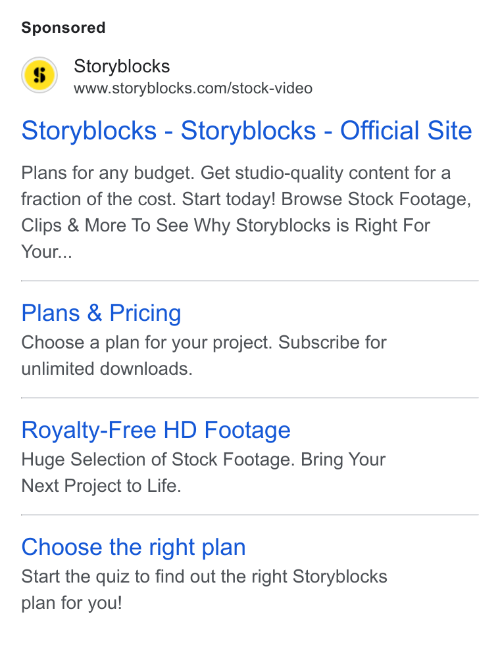500x647 pixels.
Task: Open the Storyblocks Official Site headline
Action: (x=247, y=131)
